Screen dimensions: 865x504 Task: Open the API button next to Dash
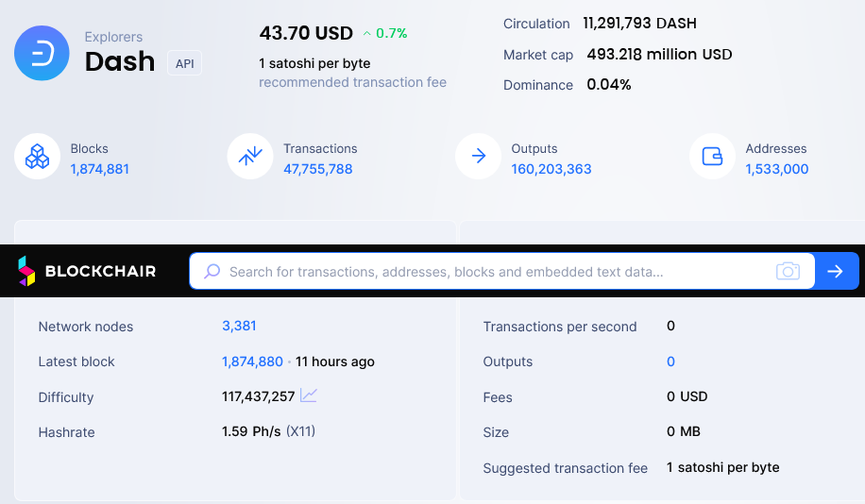click(x=185, y=63)
